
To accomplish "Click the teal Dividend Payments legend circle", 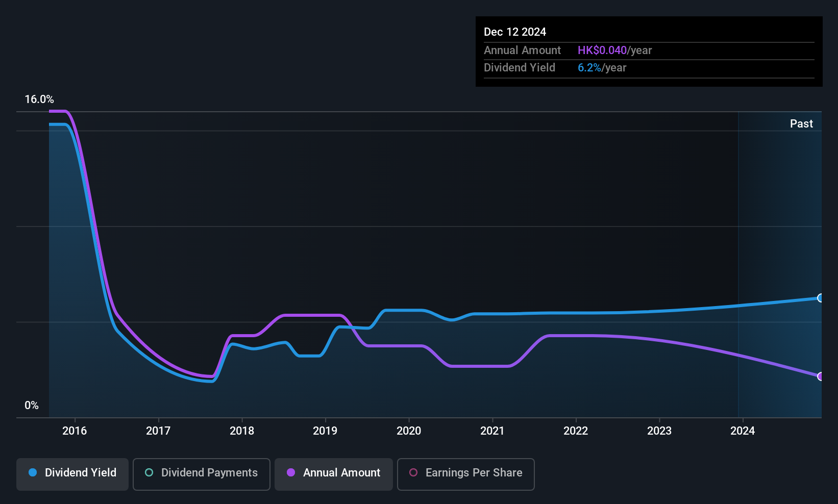I will (x=149, y=472).
